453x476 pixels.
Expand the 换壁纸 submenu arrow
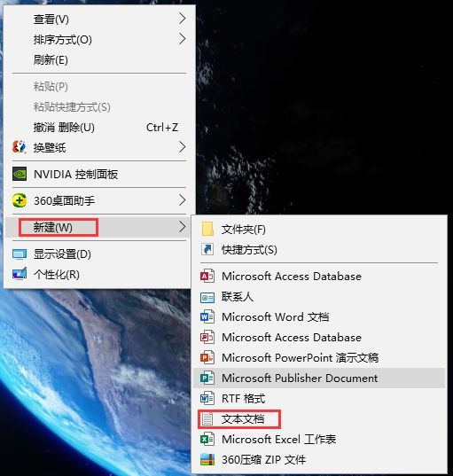[182, 147]
